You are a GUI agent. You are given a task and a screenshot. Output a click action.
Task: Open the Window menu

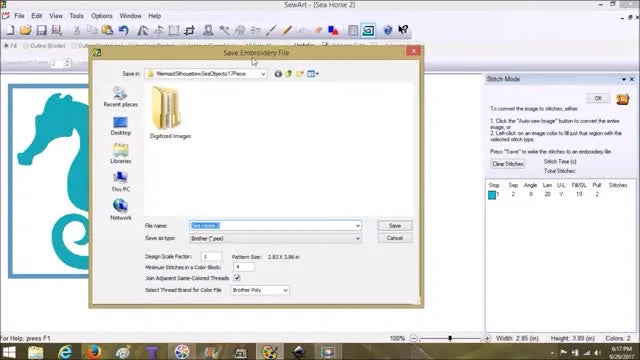[130, 16]
